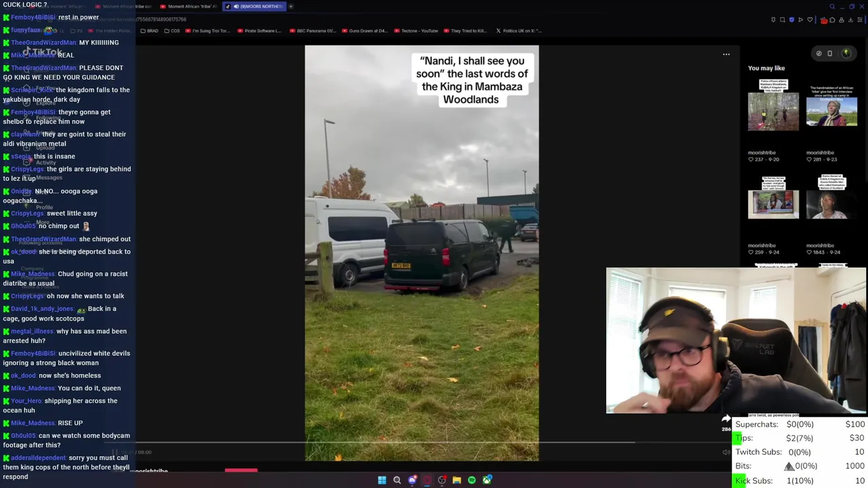The height and width of the screenshot is (488, 868).
Task: Click chat message 'this is insane'
Action: [54, 157]
